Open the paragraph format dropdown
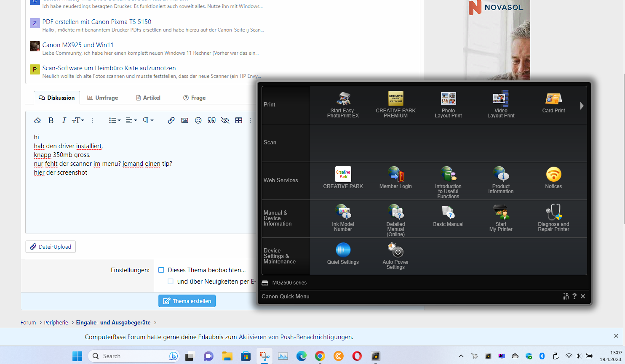This screenshot has height=364, width=625. [148, 120]
